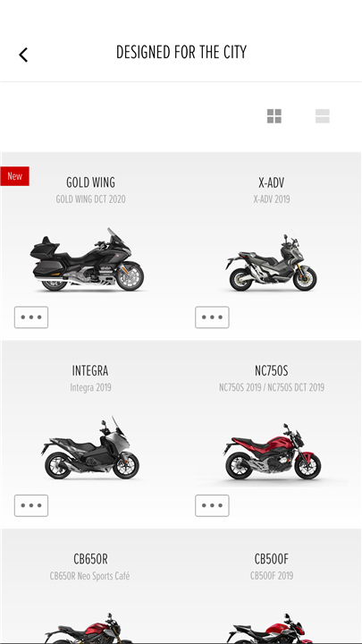Select the Gold Wing motorcycle image
This screenshot has height=644, width=362.
(87, 259)
